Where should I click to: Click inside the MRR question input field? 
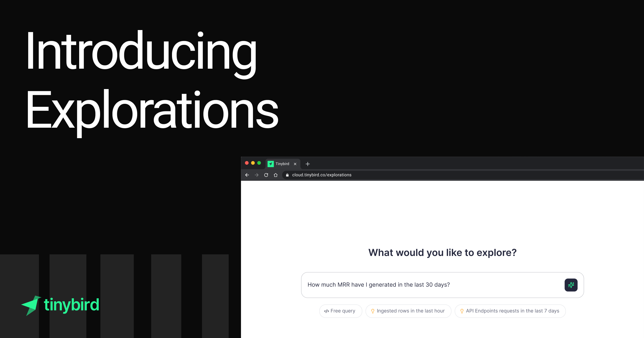coord(402,285)
